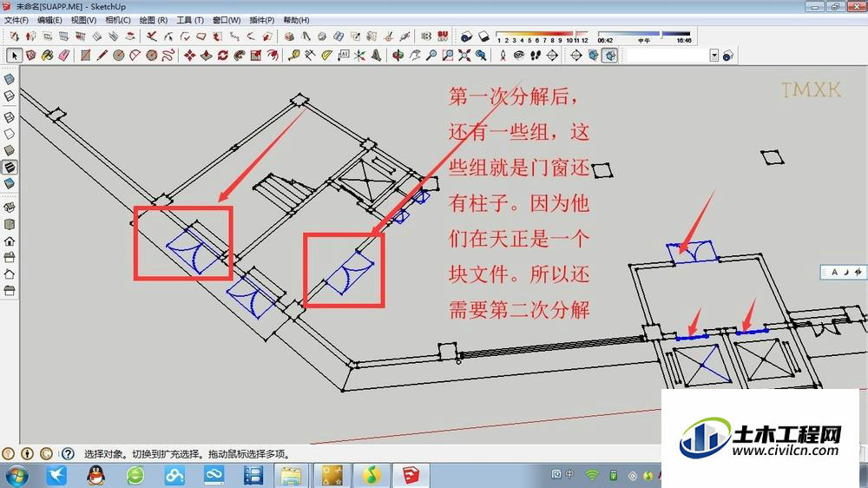868x488 pixels.
Task: Open the 文件(F) menu
Action: pos(16,20)
